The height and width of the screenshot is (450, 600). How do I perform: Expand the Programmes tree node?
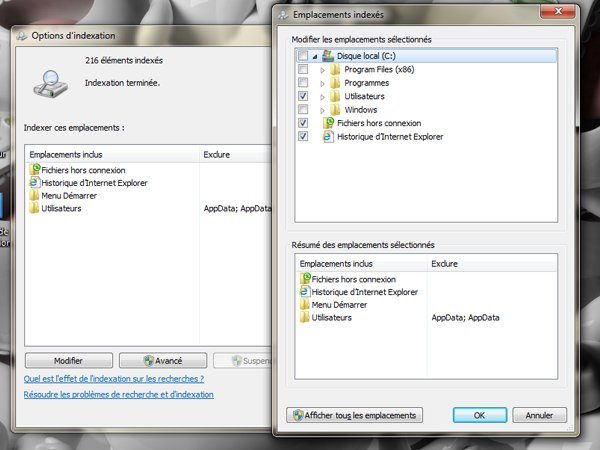tap(322, 83)
